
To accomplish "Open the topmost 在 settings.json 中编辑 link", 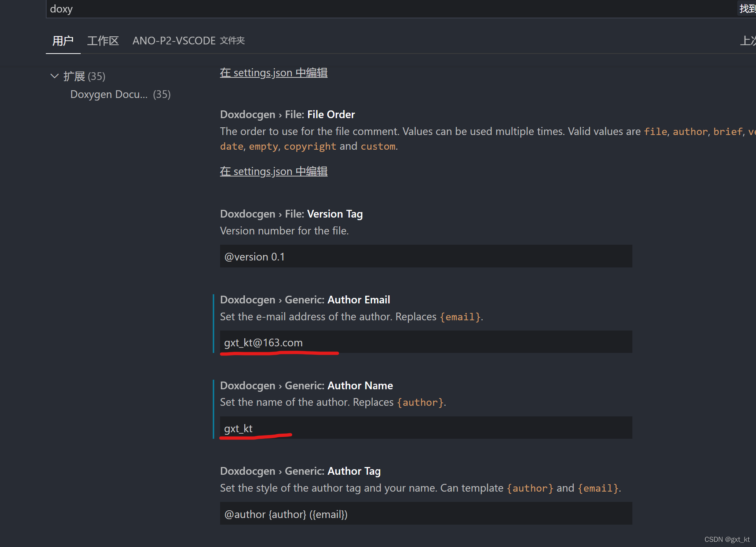I will click(274, 73).
